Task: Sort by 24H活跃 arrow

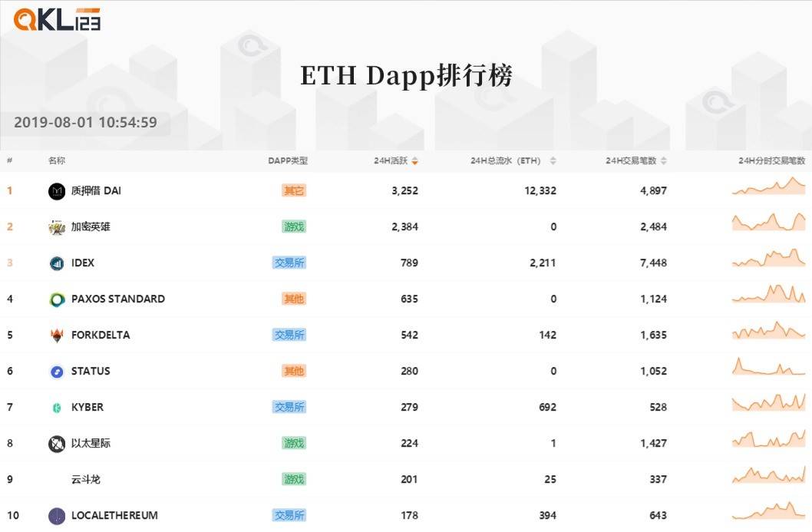Action: tap(414, 161)
